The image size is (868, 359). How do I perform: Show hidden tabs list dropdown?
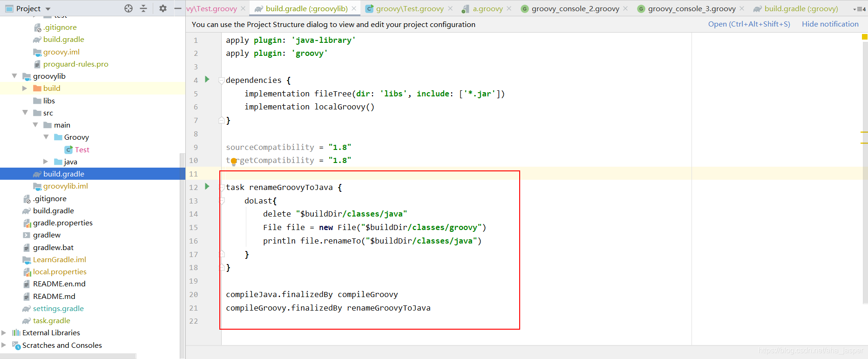pyautogui.click(x=860, y=9)
